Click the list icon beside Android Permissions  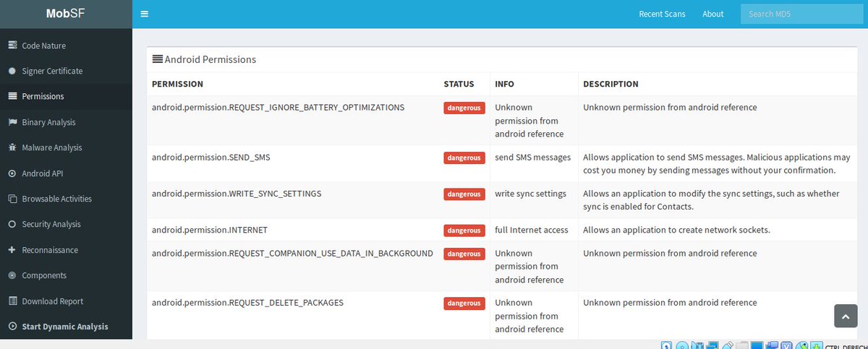(157, 59)
